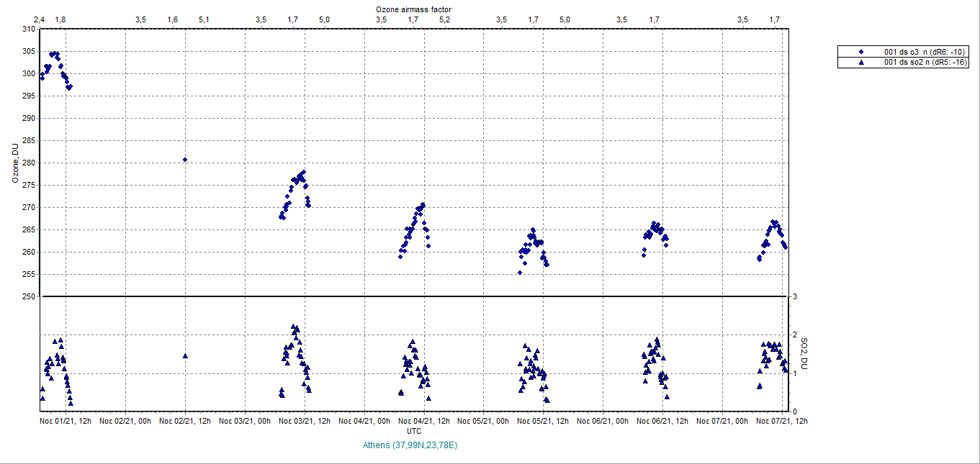Click the 'Νοε 02/21, 12h' time tick label

click(x=185, y=421)
